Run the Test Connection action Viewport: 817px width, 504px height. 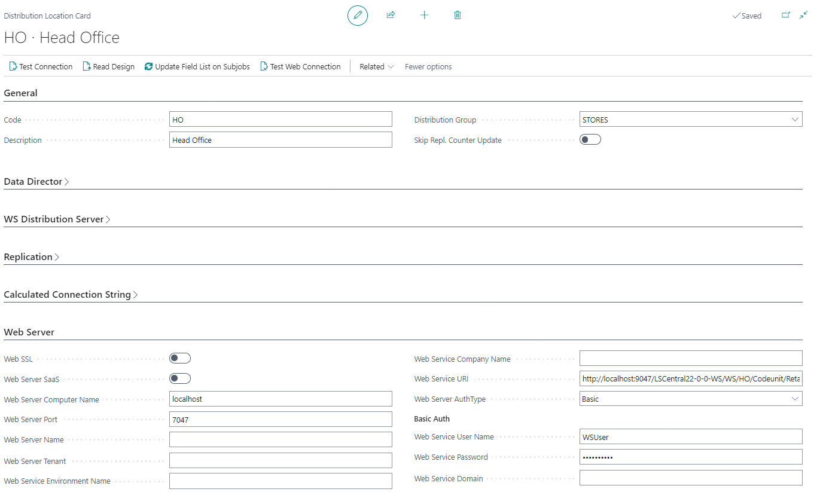(41, 66)
